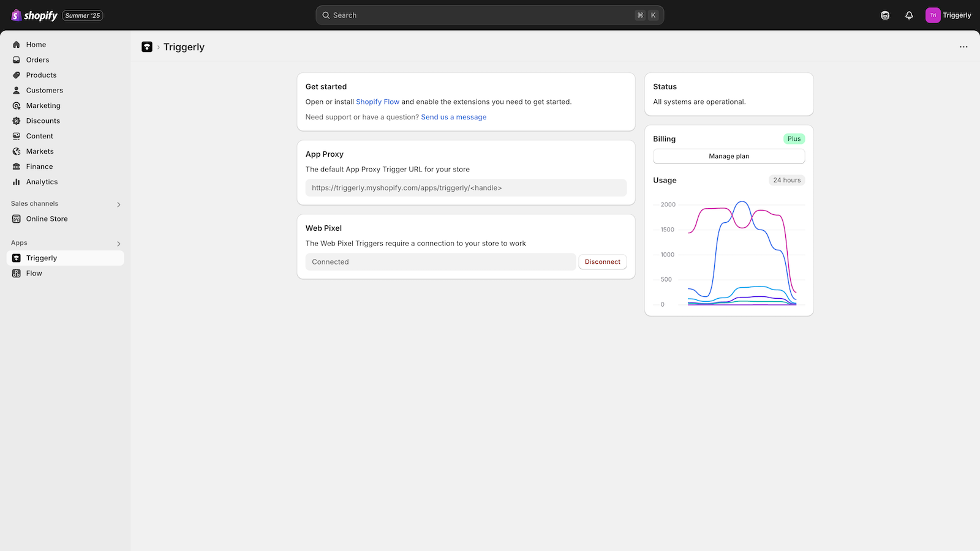The width and height of the screenshot is (980, 551).
Task: Click the Triggerly page title
Action: click(x=184, y=47)
